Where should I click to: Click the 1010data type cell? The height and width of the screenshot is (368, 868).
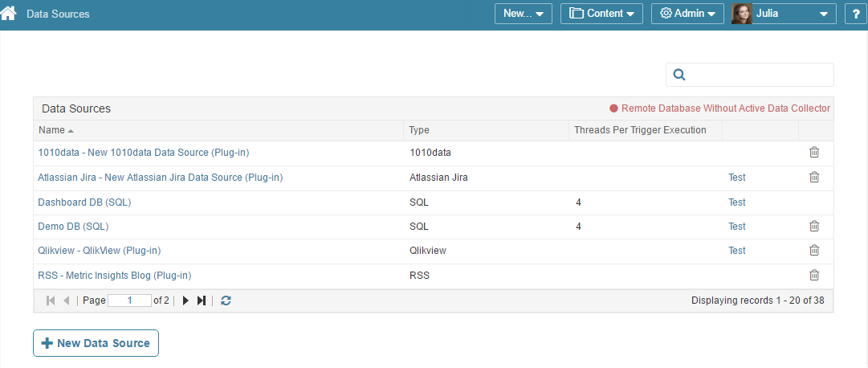[x=430, y=153]
